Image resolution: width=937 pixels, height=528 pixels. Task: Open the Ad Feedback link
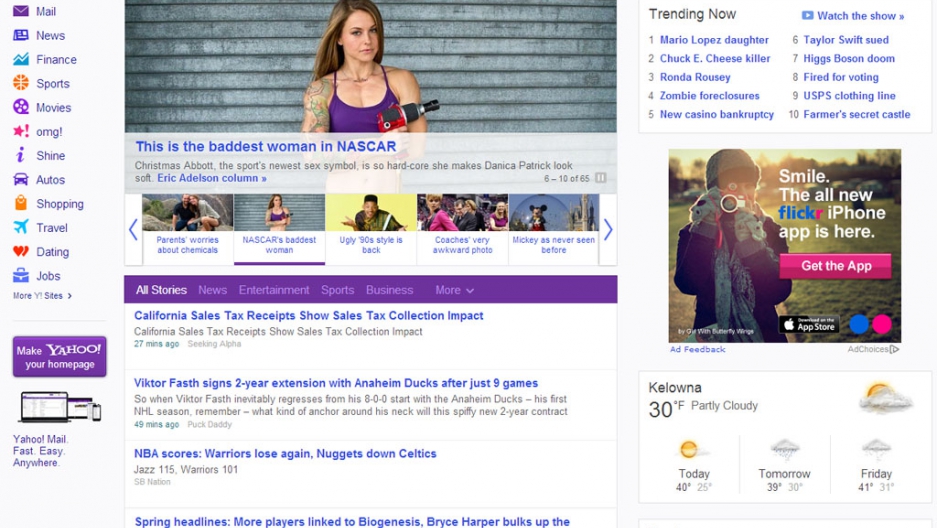tap(697, 349)
